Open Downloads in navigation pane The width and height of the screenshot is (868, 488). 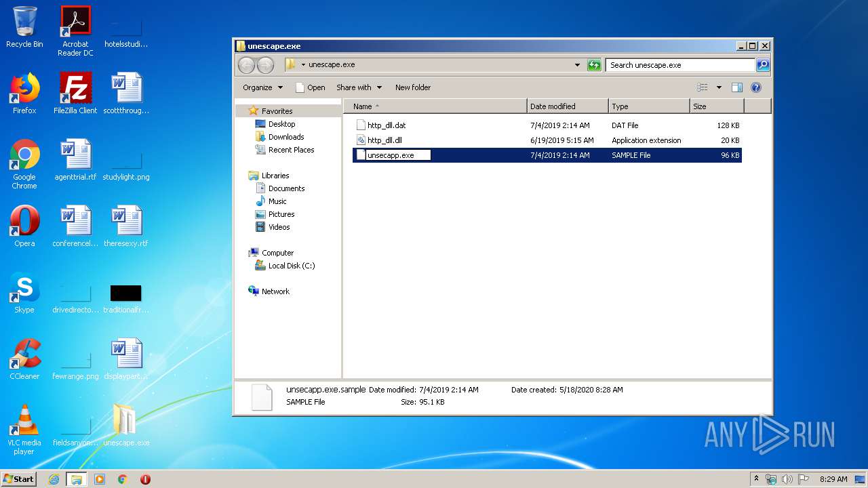point(285,137)
